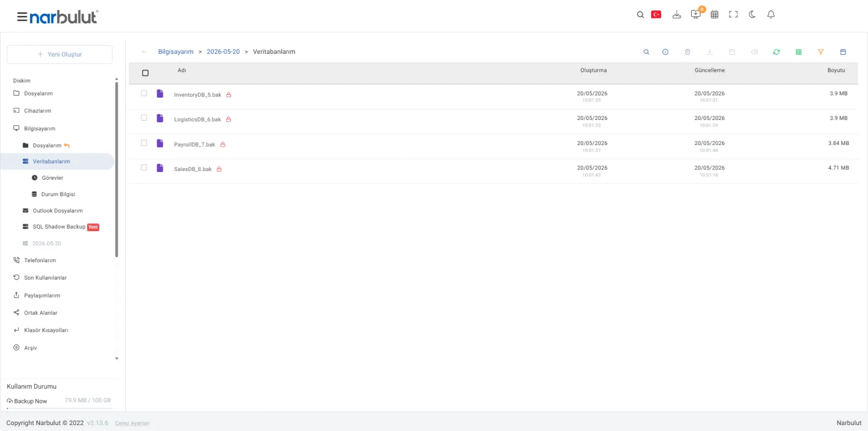Open SQL Shadow Backup item
The height and width of the screenshot is (431, 868).
pos(60,227)
